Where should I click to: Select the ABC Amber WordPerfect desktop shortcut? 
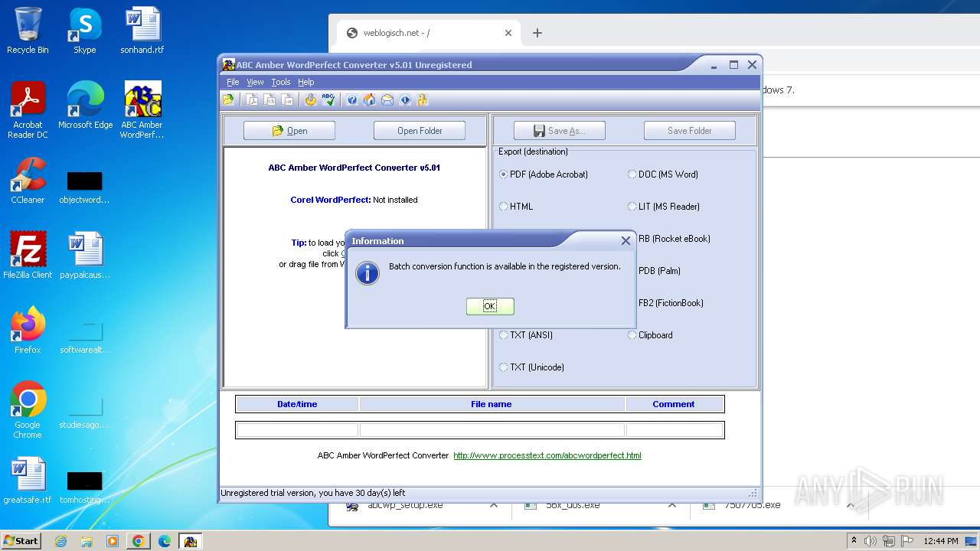tap(142, 110)
